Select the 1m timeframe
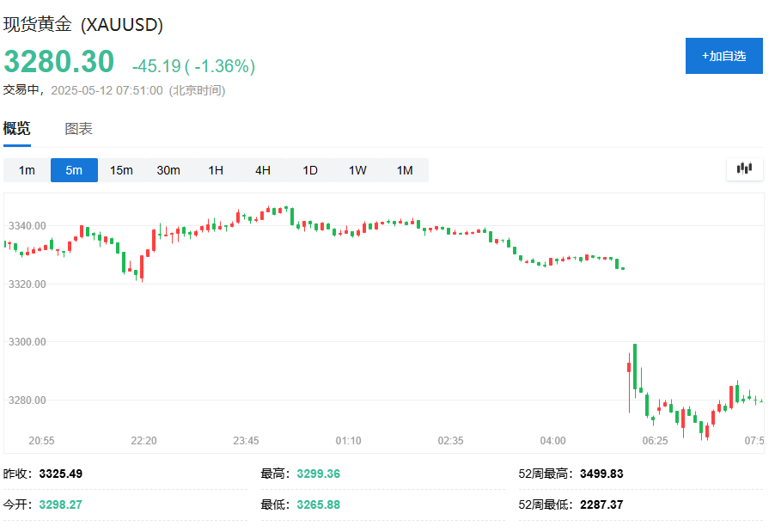The height and width of the screenshot is (532, 775). click(27, 170)
